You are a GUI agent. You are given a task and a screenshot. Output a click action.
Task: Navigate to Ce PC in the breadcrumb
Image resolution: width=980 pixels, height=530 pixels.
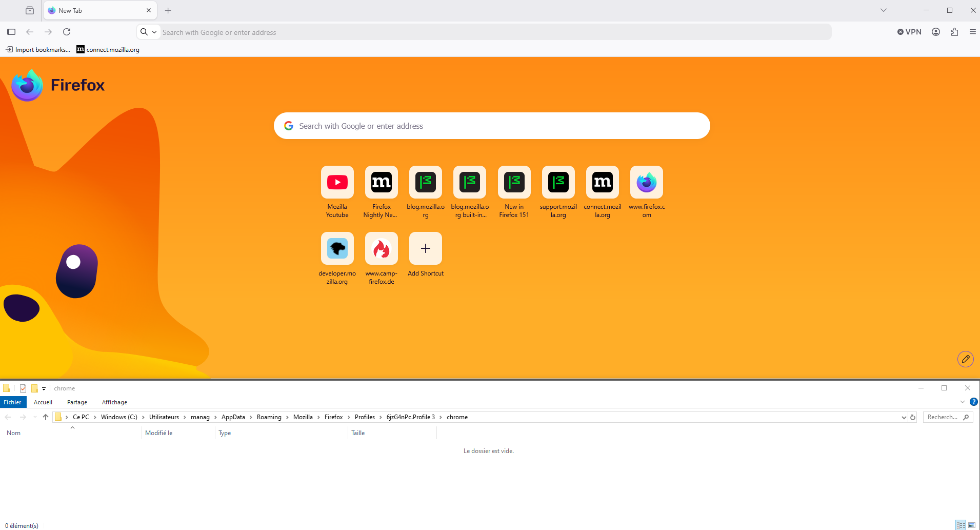point(81,417)
